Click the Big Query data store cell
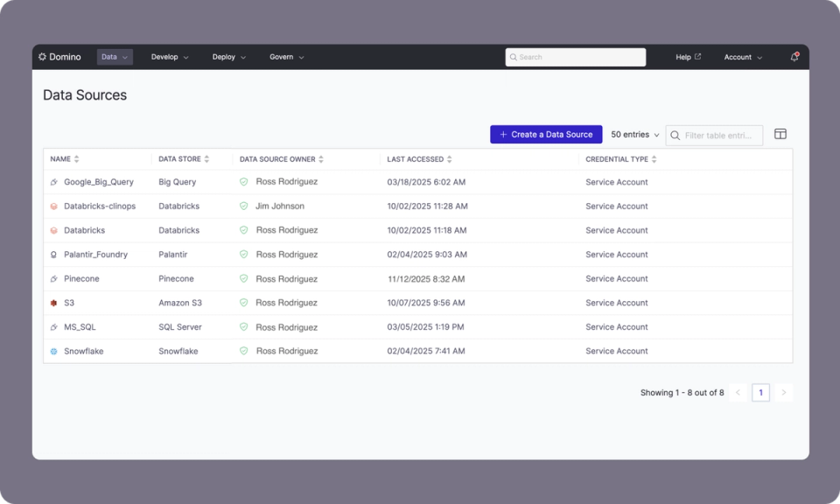Viewport: 840px width, 504px height. pyautogui.click(x=178, y=182)
